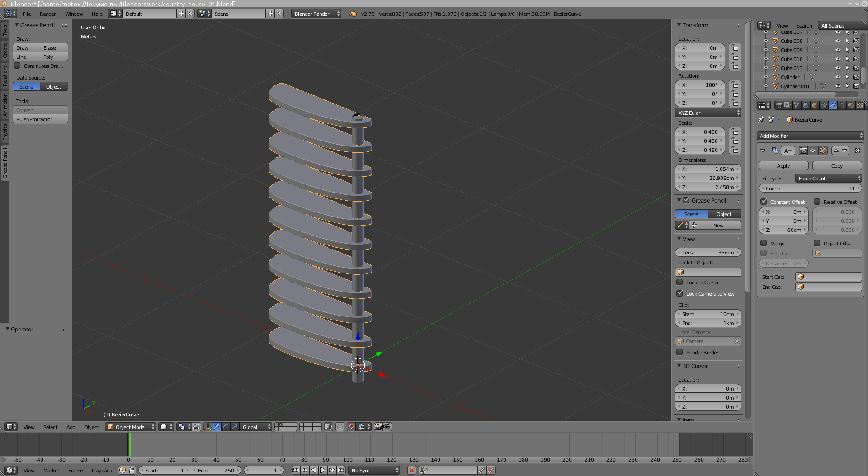Hide Cube.008 using its eye icon
868x476 pixels.
pyautogui.click(x=838, y=41)
